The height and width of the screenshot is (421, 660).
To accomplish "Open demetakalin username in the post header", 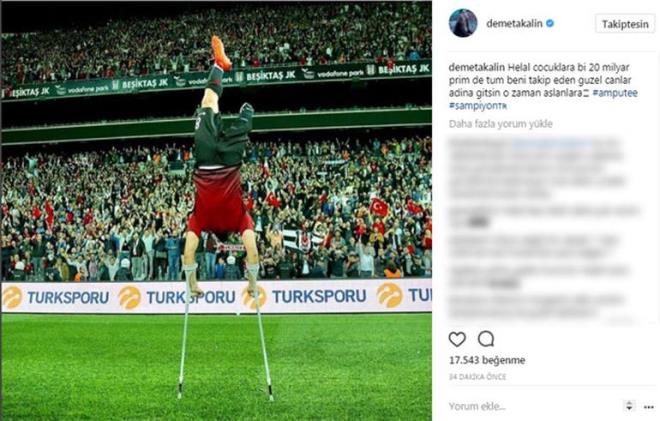I will (514, 24).
